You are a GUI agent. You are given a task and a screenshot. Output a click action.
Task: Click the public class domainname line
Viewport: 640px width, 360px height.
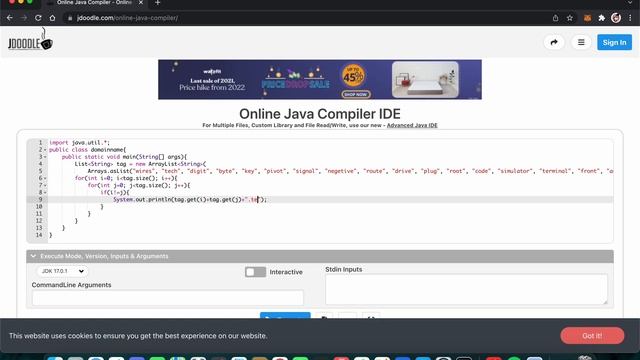click(88, 150)
